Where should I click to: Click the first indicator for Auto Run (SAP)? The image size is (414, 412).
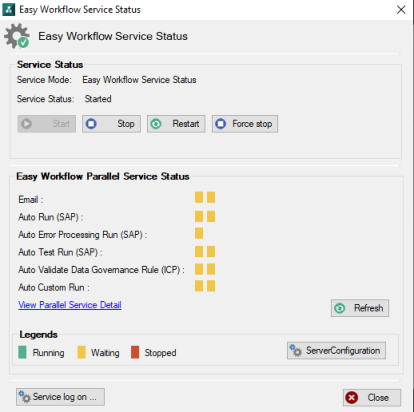coord(199,216)
